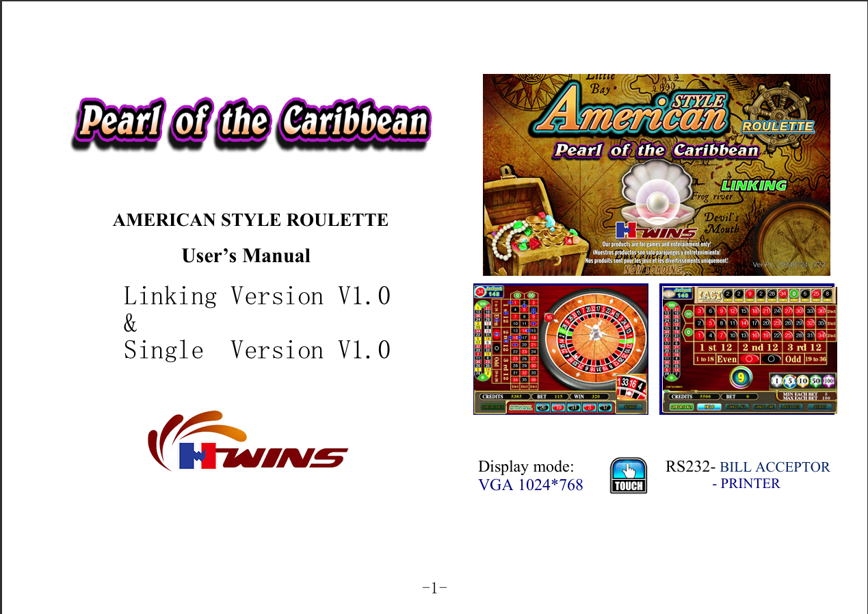Image resolution: width=868 pixels, height=614 pixels.
Task: Click the HWINS logo inside the splash image
Action: point(656,231)
